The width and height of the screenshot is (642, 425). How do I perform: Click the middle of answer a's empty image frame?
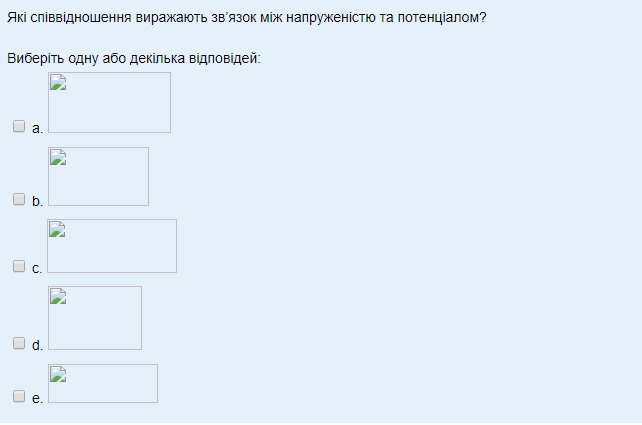click(x=109, y=102)
